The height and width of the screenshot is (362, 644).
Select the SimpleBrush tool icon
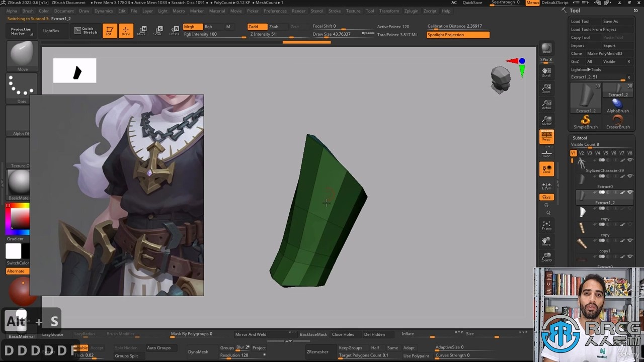(586, 122)
